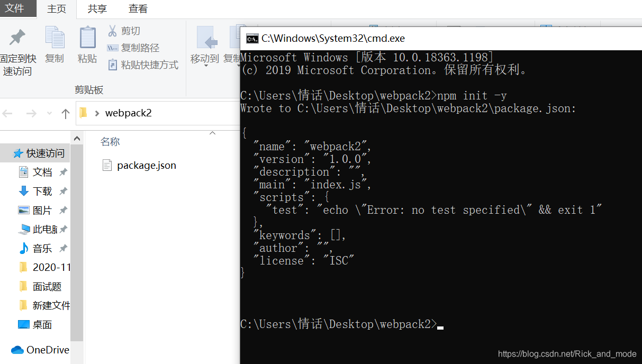Image resolution: width=642 pixels, height=364 pixels.
Task: Click the "version": "1.0.0" line
Action: click(x=312, y=159)
